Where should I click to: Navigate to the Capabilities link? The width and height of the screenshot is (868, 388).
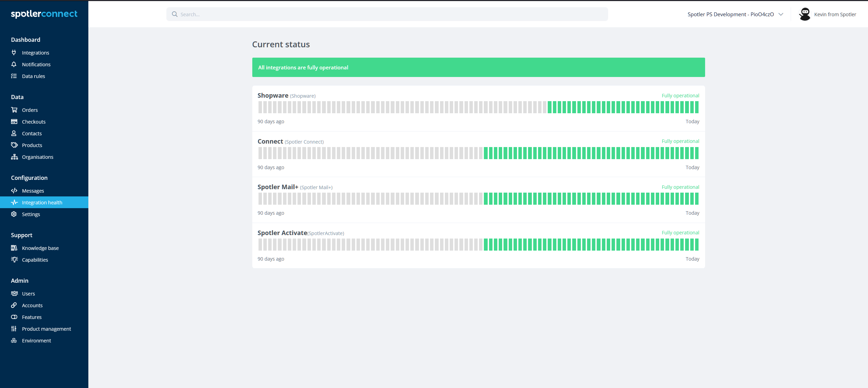(x=34, y=260)
